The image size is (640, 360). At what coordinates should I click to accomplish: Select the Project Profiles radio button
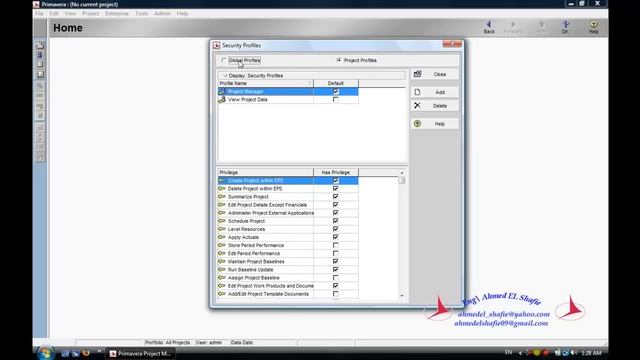click(x=339, y=60)
